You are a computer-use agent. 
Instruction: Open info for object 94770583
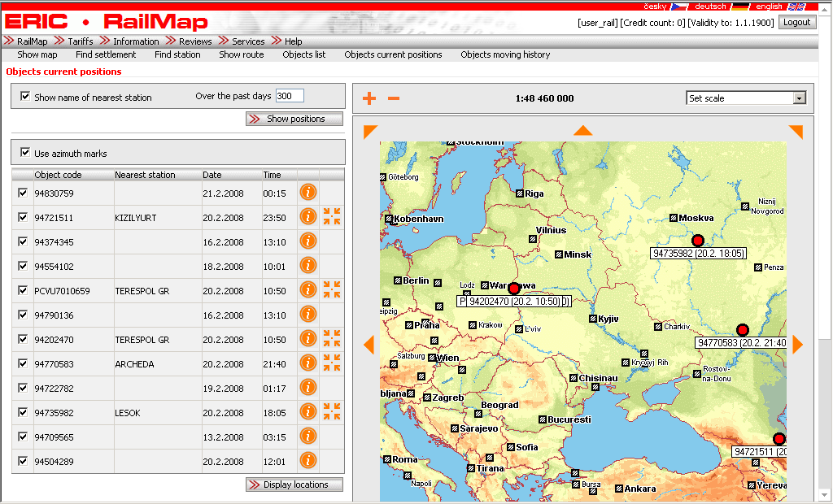(308, 363)
